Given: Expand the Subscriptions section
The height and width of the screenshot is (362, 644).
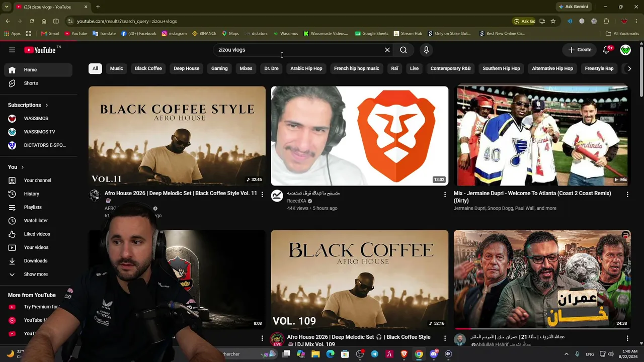Looking at the screenshot, I should coord(28,105).
